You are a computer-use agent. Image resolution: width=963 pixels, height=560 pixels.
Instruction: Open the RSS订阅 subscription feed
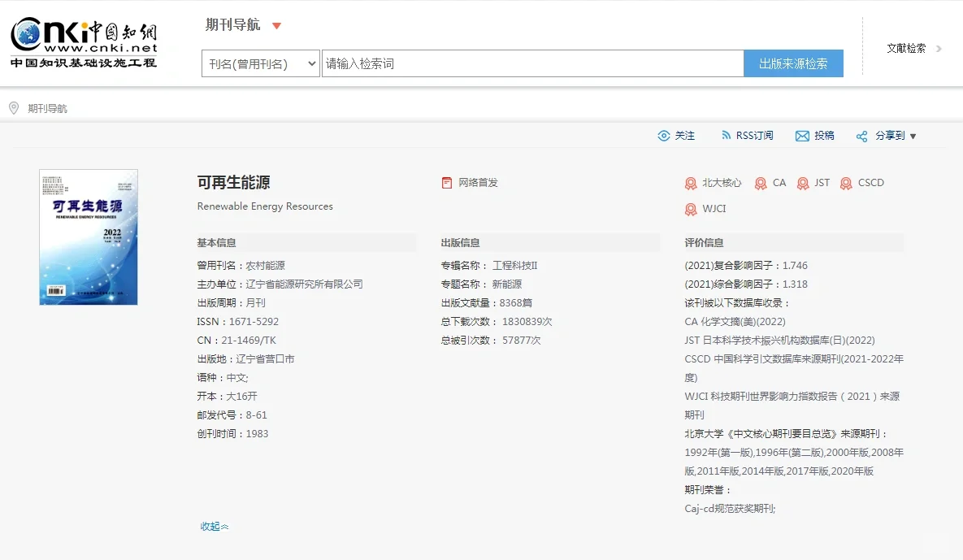(x=746, y=136)
